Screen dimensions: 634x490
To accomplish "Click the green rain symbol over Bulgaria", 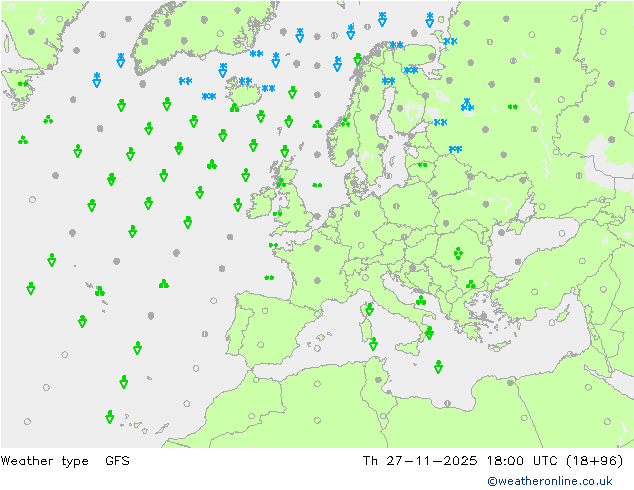I will (470, 284).
